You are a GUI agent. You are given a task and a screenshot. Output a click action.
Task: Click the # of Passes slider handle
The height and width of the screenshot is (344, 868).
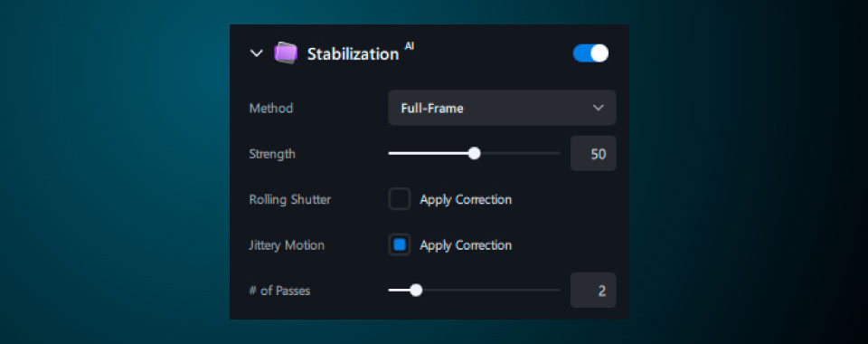point(416,291)
